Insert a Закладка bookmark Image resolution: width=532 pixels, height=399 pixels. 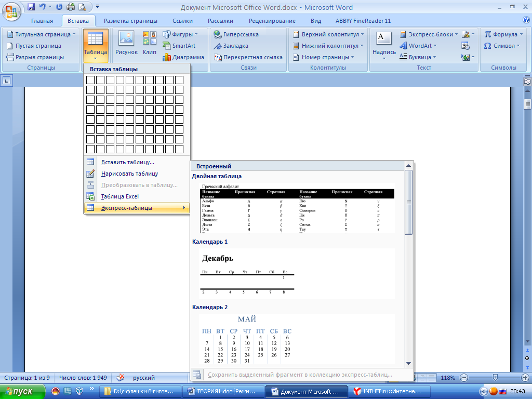[x=231, y=46]
